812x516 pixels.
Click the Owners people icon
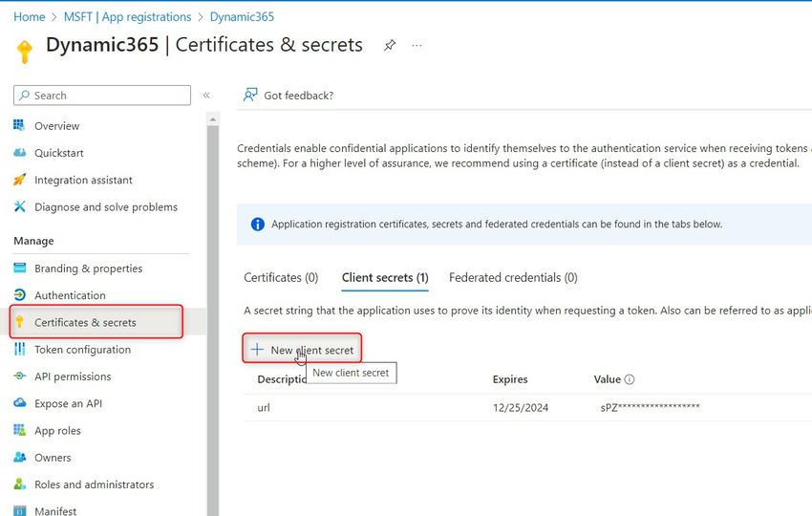[19, 457]
